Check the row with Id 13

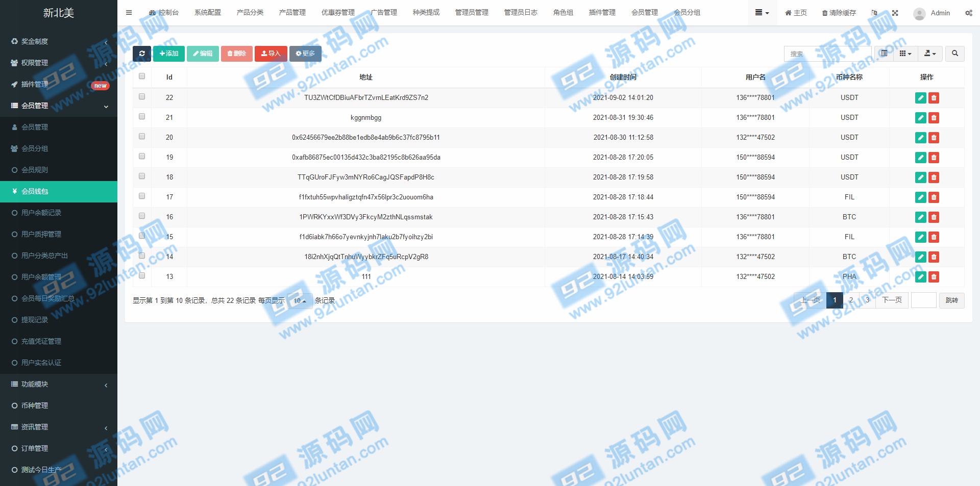pyautogui.click(x=142, y=276)
